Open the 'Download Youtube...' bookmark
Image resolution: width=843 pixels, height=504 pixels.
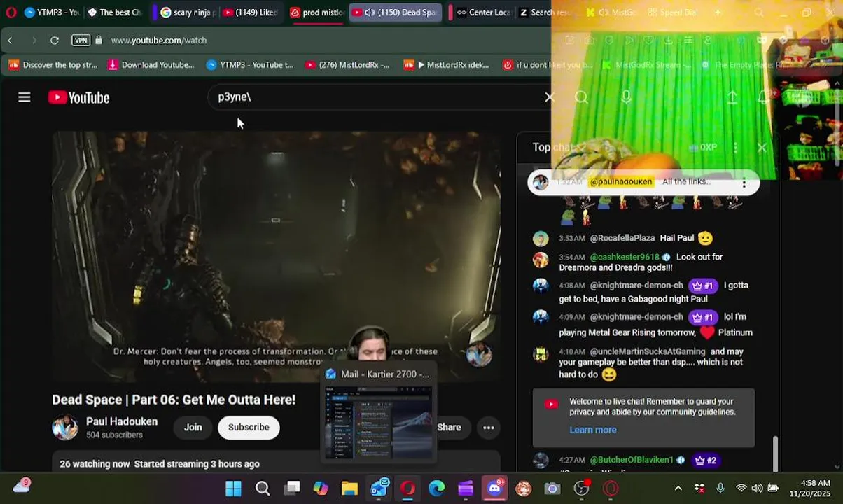pyautogui.click(x=151, y=64)
